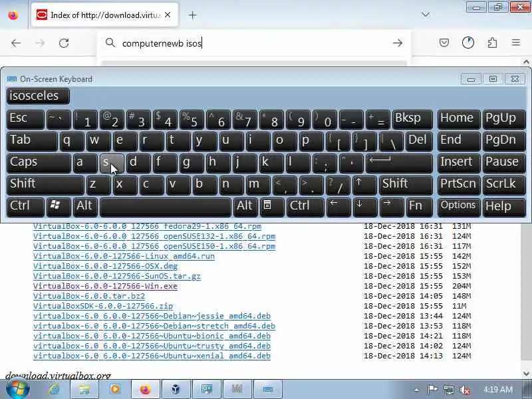Open VirtualBoxSDK-6.0.0-127566.zip link

[103, 306]
